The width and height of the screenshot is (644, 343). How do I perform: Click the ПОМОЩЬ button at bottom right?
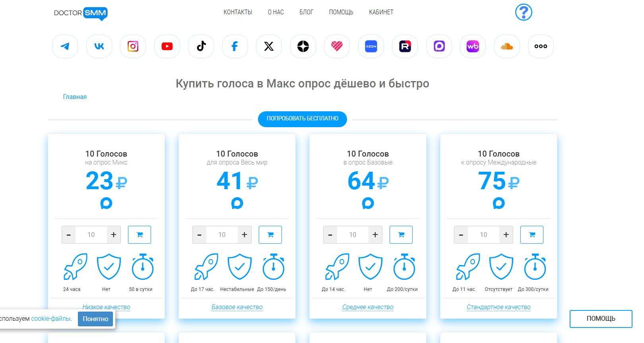[x=601, y=319]
